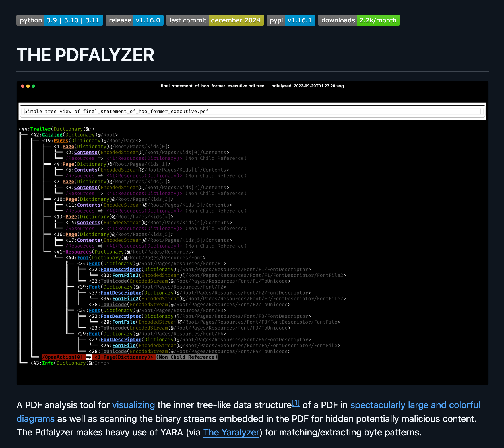Select the '<39:Font(Dictionary)' F2 row
Image resolution: width=504 pixels, height=448 pixels.
[152, 287]
